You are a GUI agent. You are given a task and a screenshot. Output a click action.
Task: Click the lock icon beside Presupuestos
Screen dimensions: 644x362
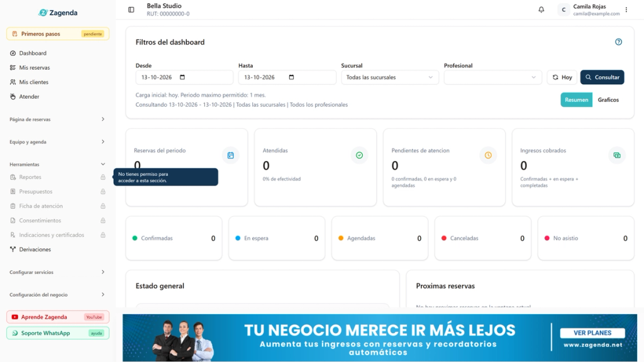point(103,192)
